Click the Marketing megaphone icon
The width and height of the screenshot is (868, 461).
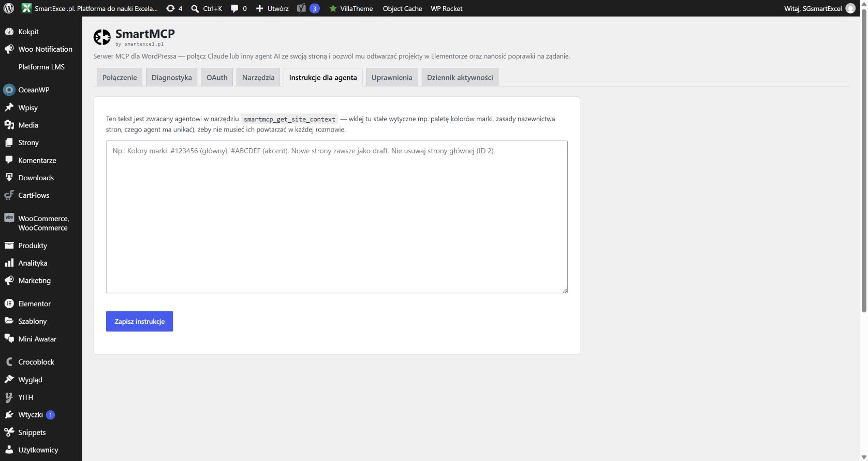tap(9, 281)
